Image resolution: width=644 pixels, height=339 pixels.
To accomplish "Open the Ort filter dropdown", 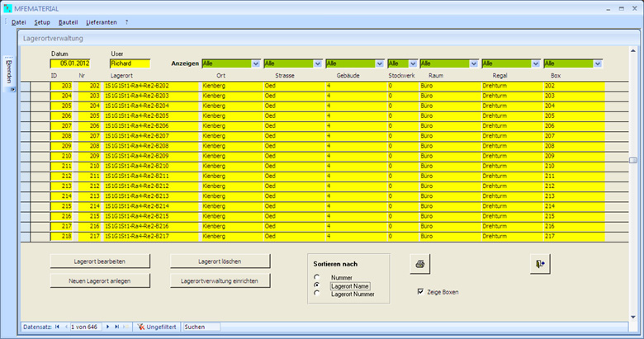I will pyautogui.click(x=255, y=64).
